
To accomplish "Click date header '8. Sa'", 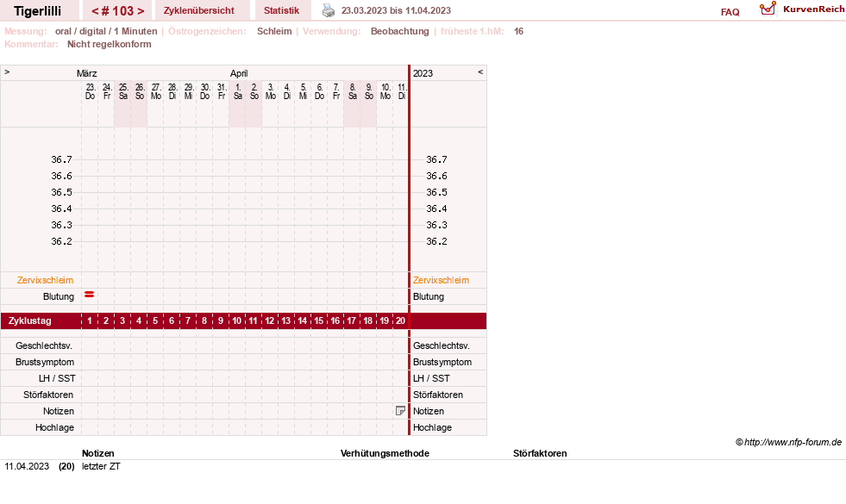I will click(x=353, y=91).
